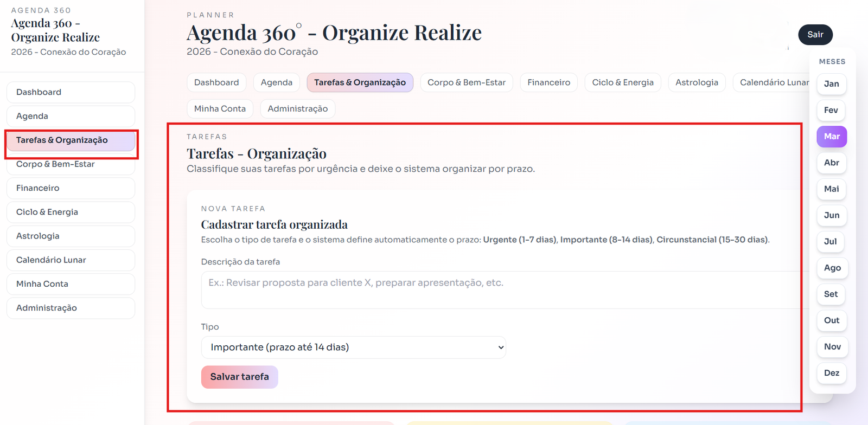Select the Abr month button
868x425 pixels.
(x=832, y=163)
